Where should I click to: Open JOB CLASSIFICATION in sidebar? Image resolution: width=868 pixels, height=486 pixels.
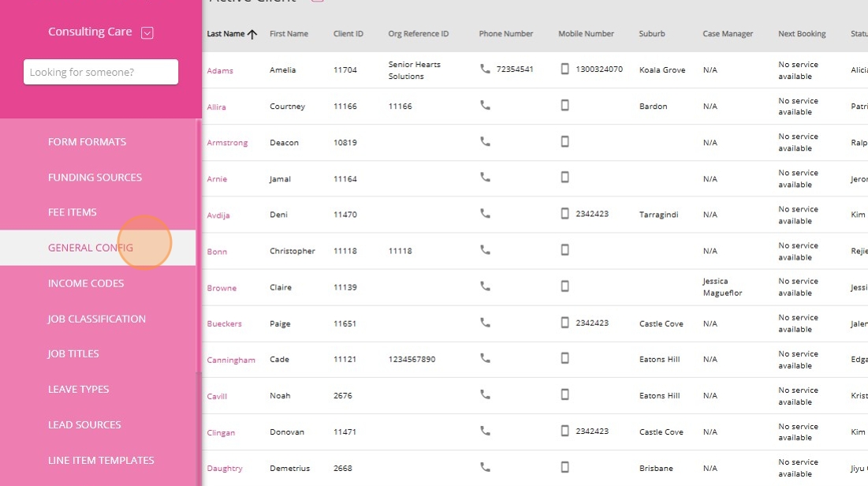click(96, 319)
